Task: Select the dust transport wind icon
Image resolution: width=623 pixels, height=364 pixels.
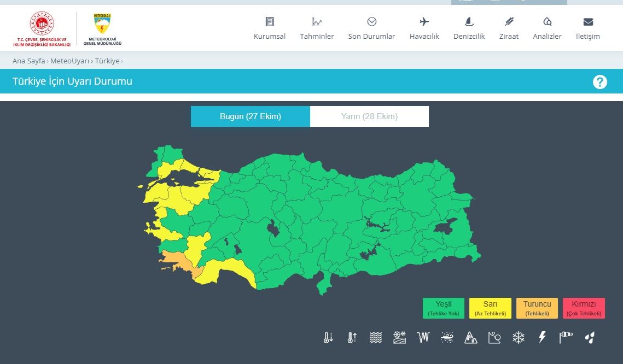Action: coord(447,337)
